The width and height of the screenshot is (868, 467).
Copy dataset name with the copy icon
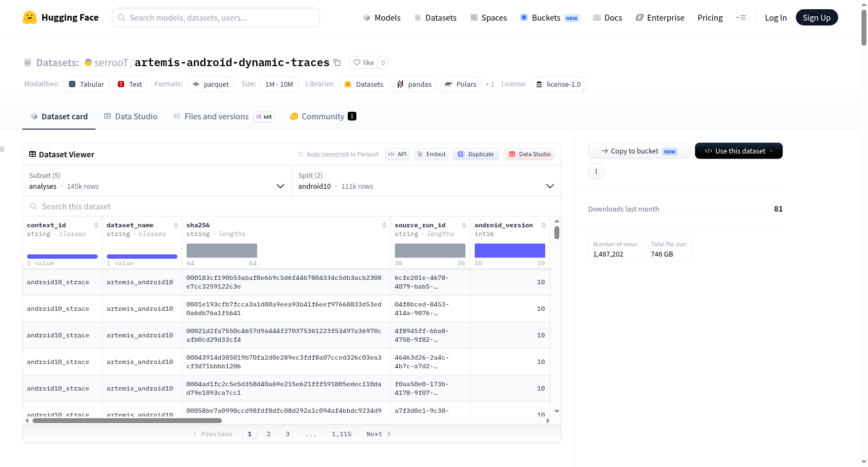(337, 62)
